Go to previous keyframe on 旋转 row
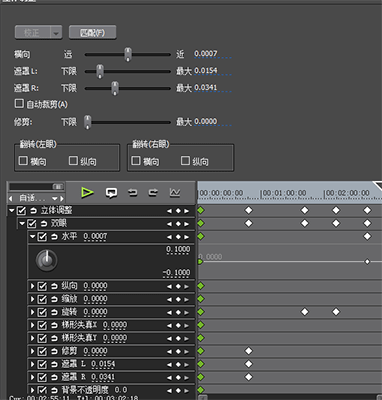Image resolution: width=382 pixels, height=400 pixels. point(170,312)
